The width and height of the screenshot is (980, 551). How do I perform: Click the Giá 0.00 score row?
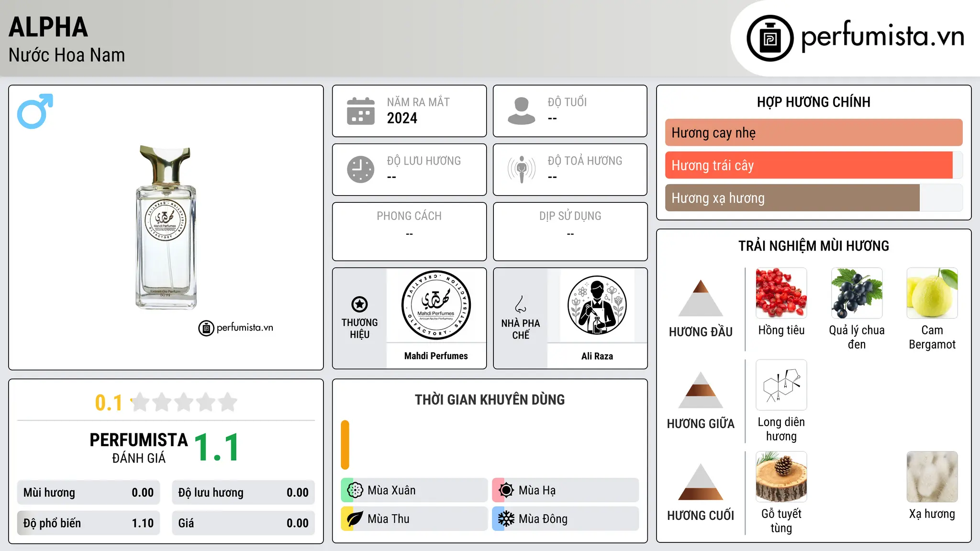point(243,523)
